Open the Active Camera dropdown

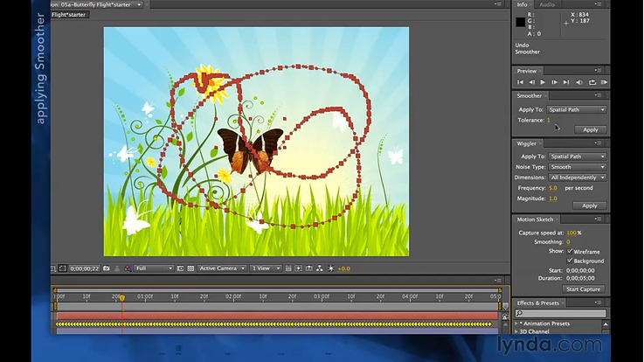[222, 268]
